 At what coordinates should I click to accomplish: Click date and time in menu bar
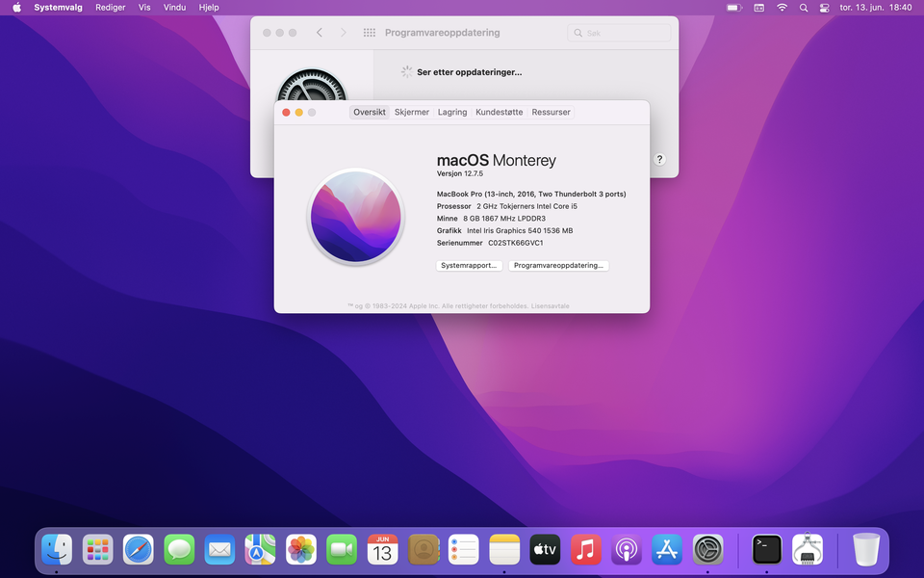876,8
